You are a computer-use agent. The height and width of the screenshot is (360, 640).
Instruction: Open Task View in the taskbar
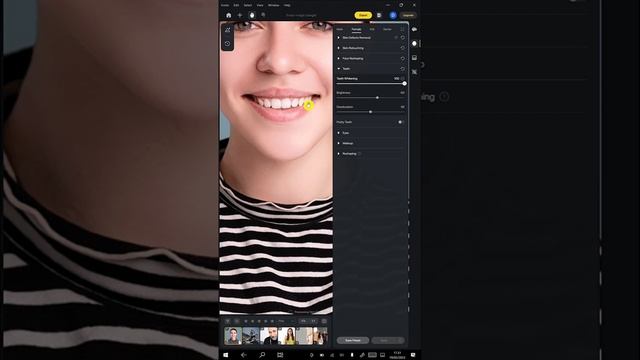(280, 355)
